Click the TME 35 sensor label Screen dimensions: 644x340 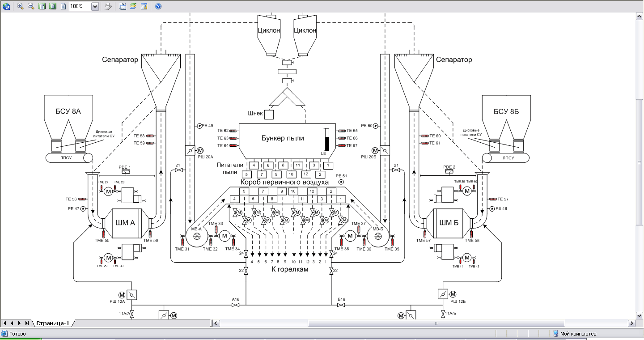coord(392,249)
